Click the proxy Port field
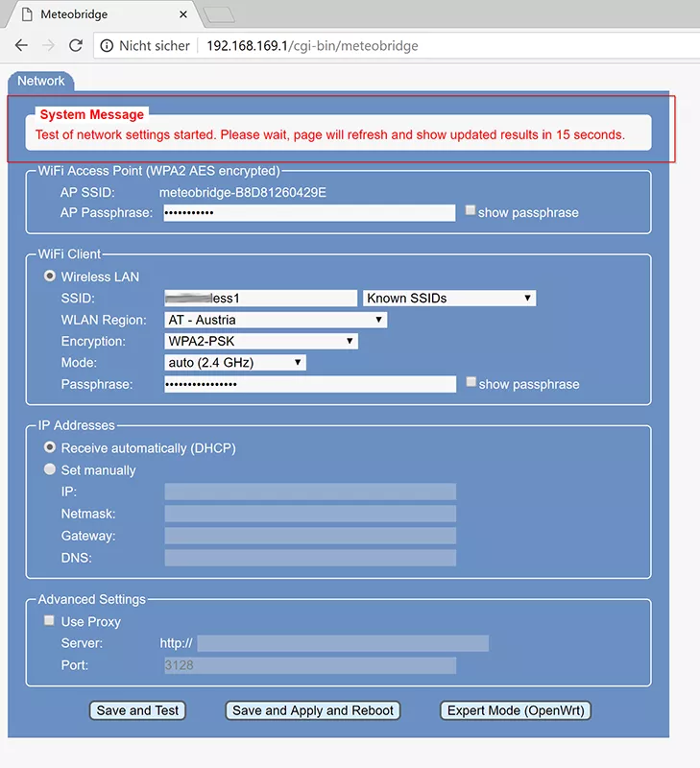This screenshot has height=768, width=700. pyautogui.click(x=310, y=665)
